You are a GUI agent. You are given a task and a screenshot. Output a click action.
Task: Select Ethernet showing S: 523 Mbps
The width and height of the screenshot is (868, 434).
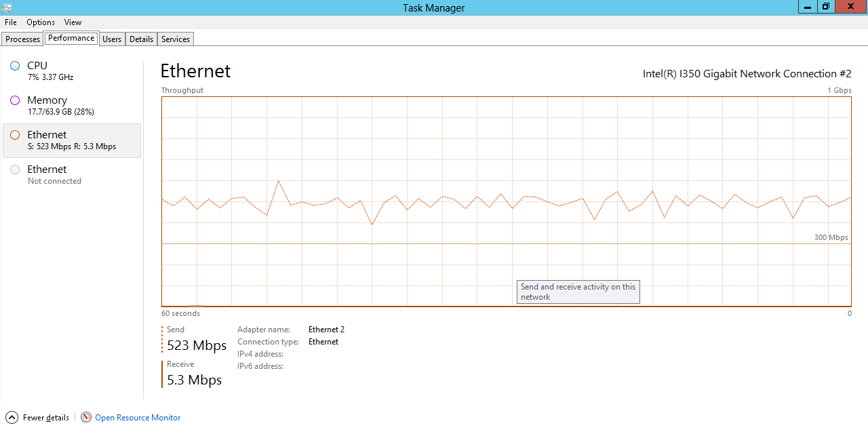tap(72, 140)
